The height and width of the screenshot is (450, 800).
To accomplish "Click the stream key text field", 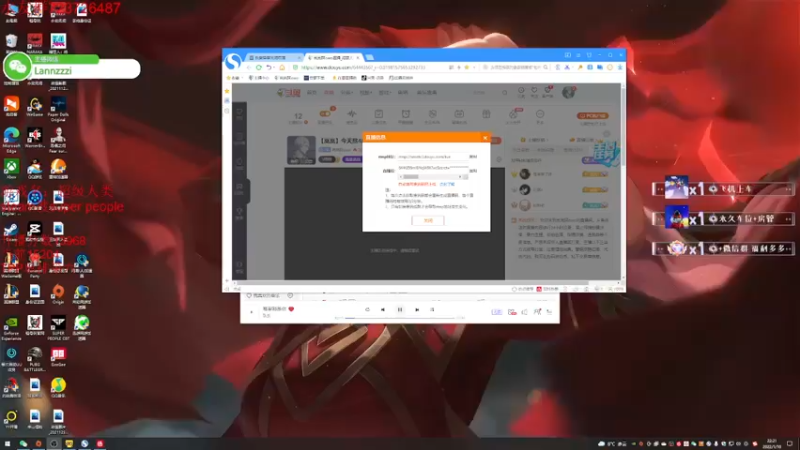I will (x=432, y=168).
